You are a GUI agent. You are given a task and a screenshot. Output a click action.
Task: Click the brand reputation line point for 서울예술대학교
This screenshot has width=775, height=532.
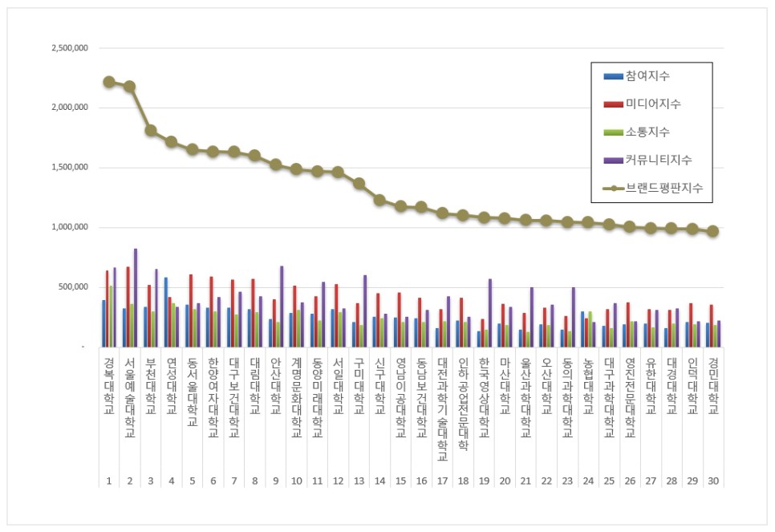coord(130,87)
